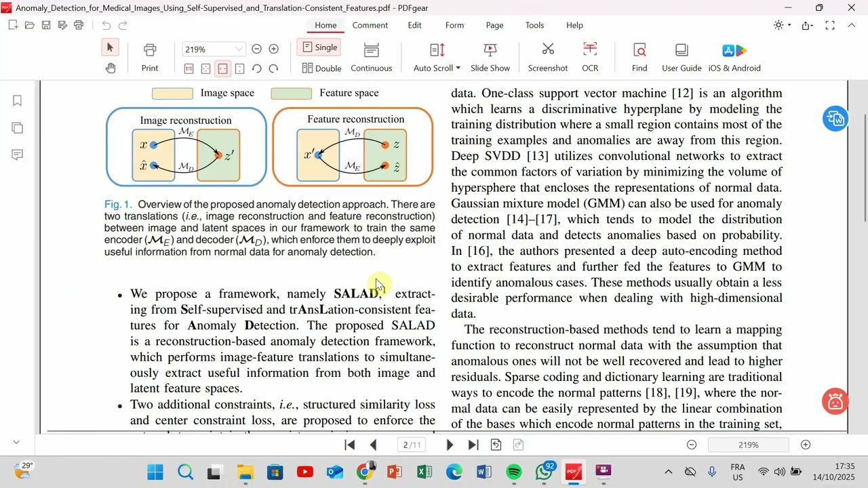
Task: Click the 219% status bar zoom box
Action: tap(749, 445)
